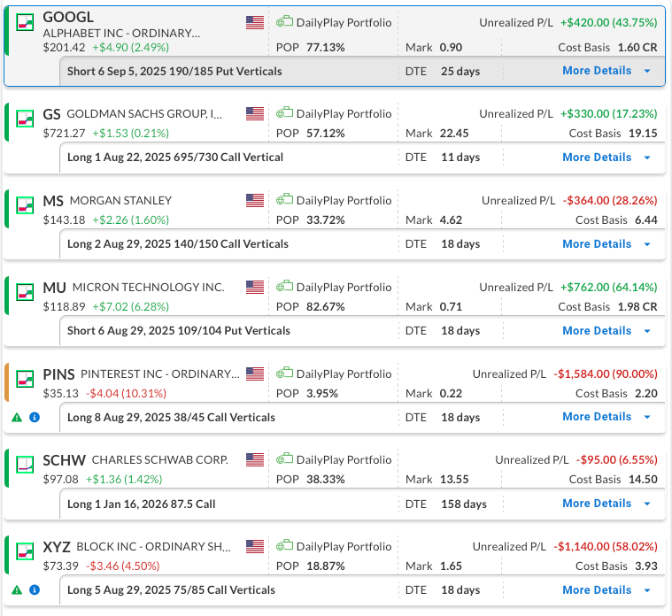Click the -$1,584.00 (90.00%) unrealized P/L
672x616 pixels.
(605, 374)
